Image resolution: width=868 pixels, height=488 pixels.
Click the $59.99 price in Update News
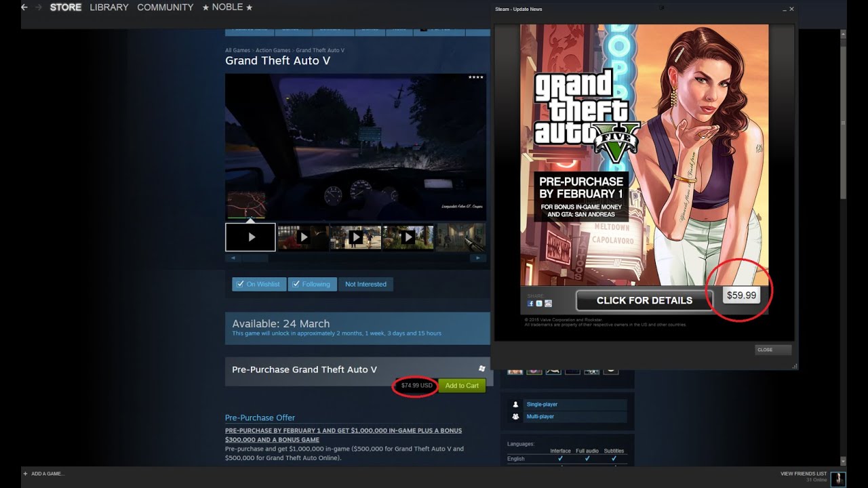741,295
